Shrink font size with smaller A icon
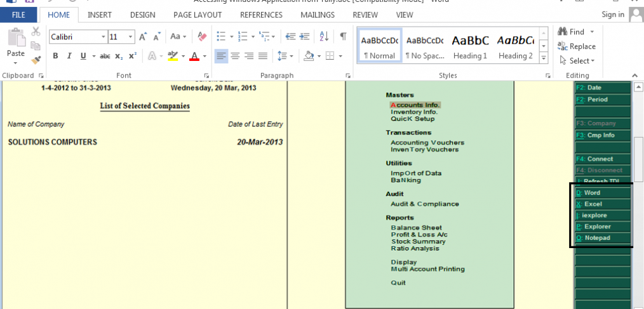The width and height of the screenshot is (644, 309). [156, 37]
